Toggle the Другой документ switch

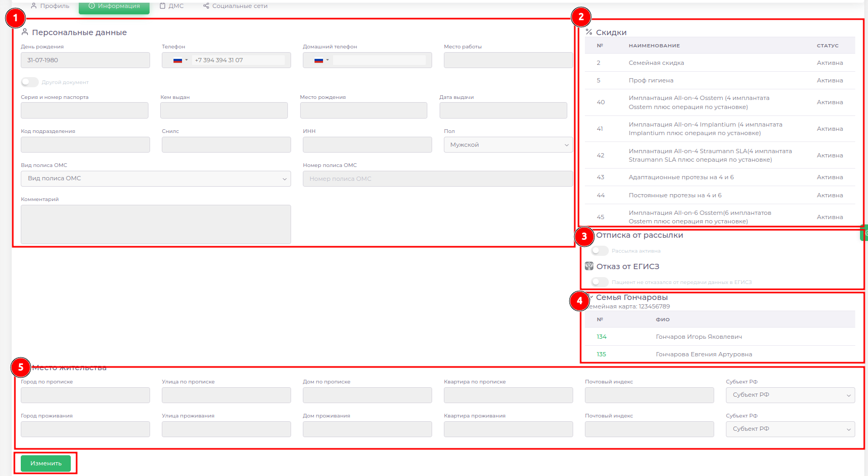pos(30,82)
